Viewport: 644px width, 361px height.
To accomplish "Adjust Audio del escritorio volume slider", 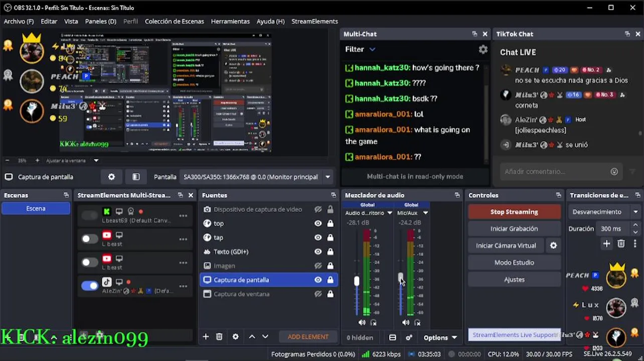I will (357, 281).
